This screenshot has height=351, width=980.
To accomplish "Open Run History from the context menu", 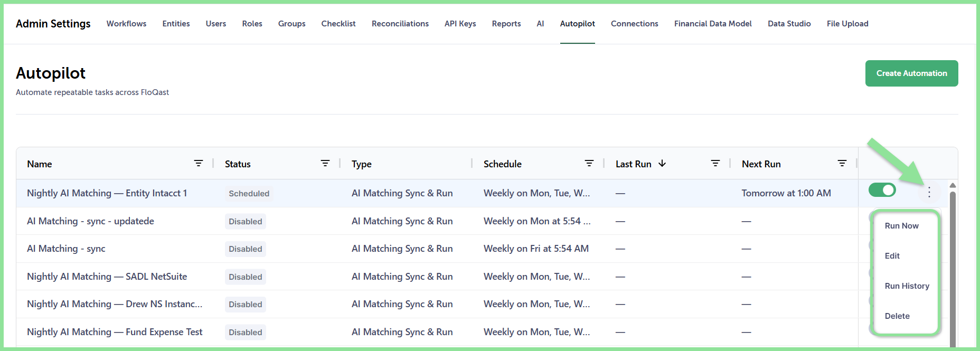I will coord(907,286).
